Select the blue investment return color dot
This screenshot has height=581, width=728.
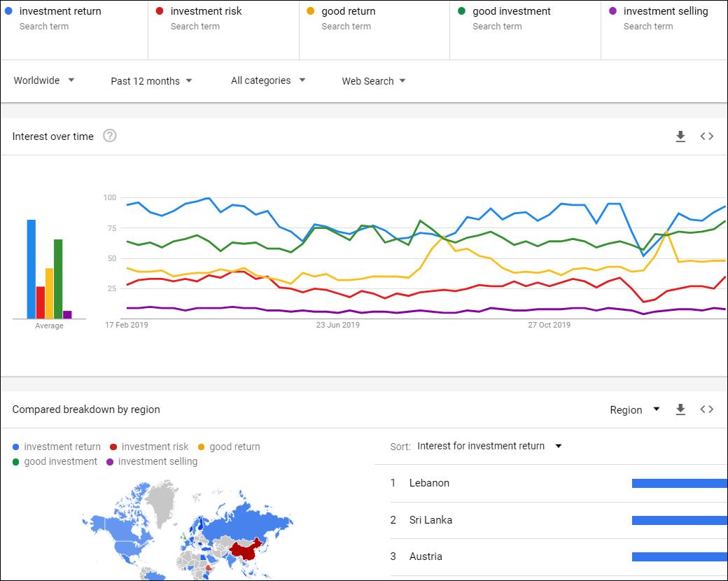tap(15, 446)
